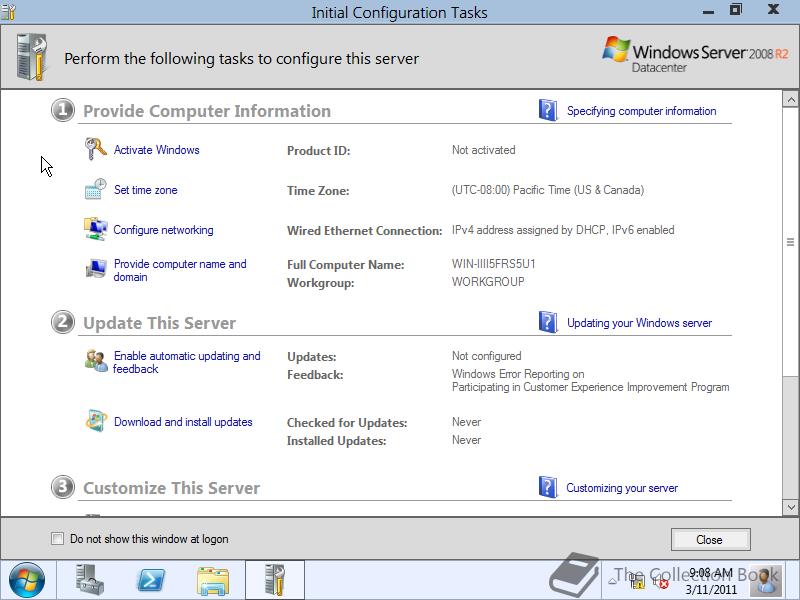Screen dimensions: 800x600
Task: Click the Pacific Time zone value text
Action: point(548,190)
